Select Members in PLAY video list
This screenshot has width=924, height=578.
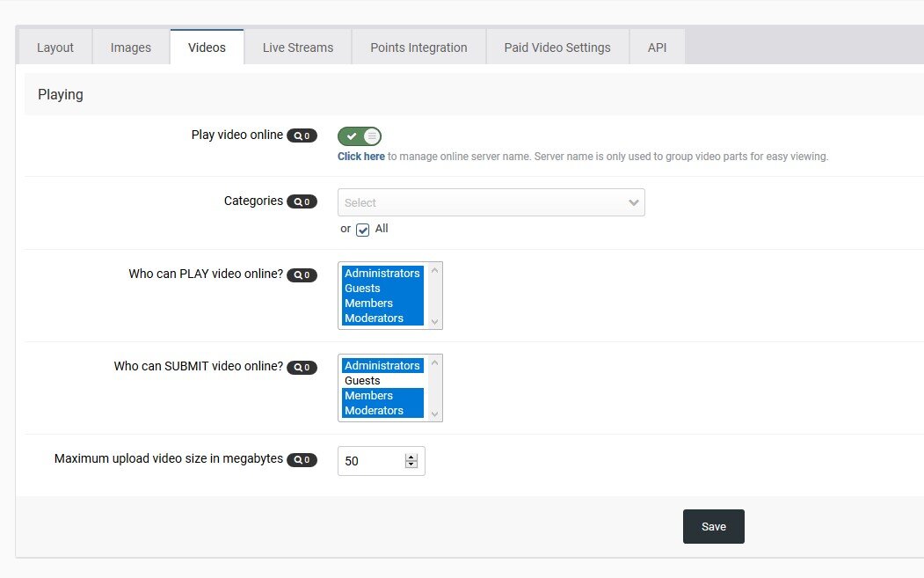382,304
